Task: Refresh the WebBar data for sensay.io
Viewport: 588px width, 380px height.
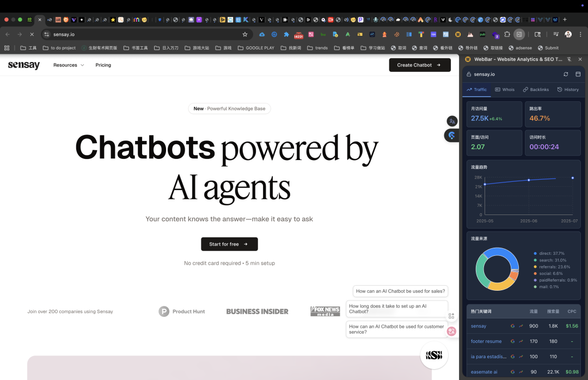Action: pos(566,74)
